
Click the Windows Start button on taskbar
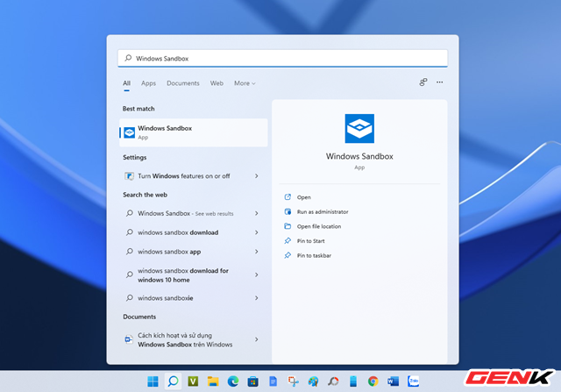pyautogui.click(x=153, y=381)
